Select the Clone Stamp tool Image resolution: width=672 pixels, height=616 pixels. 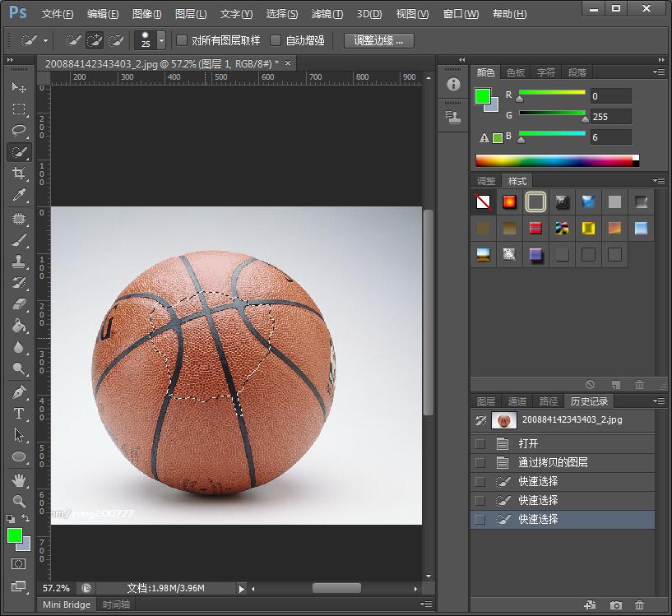[x=19, y=262]
